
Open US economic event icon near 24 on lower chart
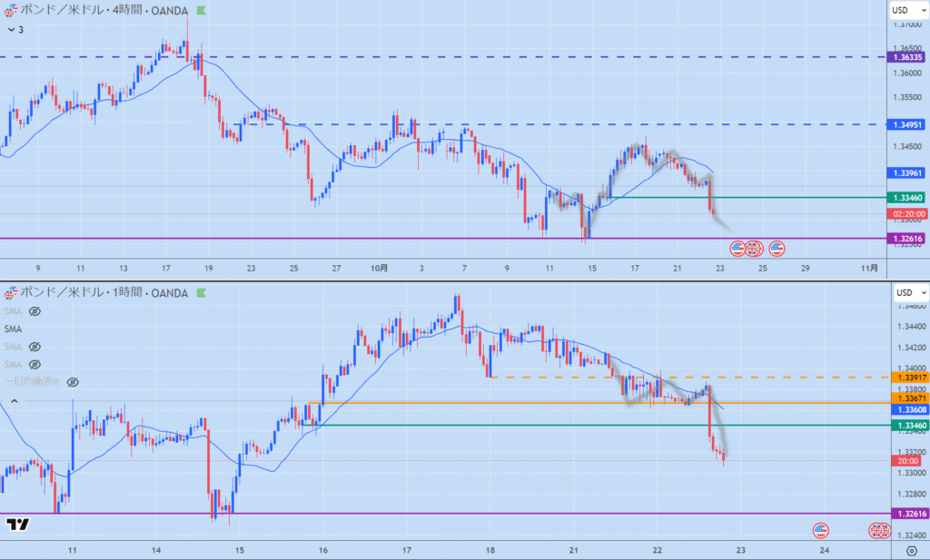[821, 529]
